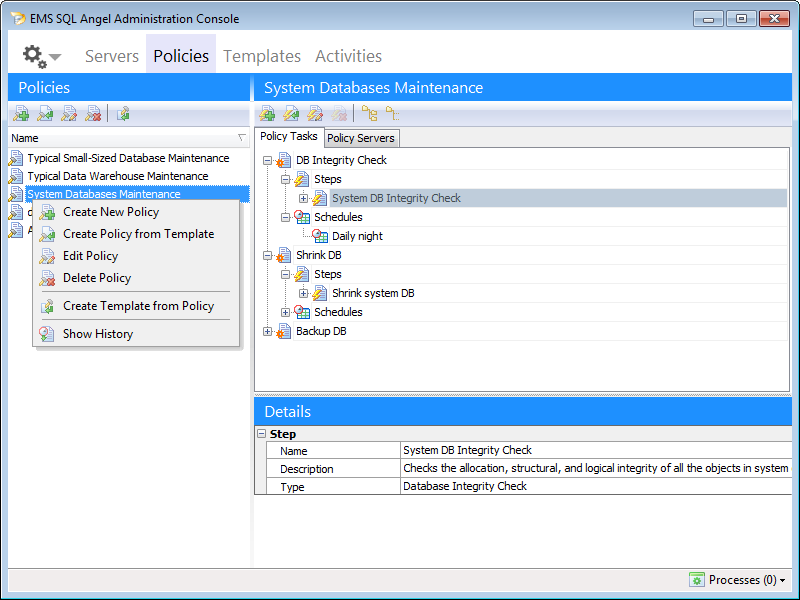This screenshot has width=800, height=600.
Task: Collapse the Shrink DB node
Action: pos(267,255)
